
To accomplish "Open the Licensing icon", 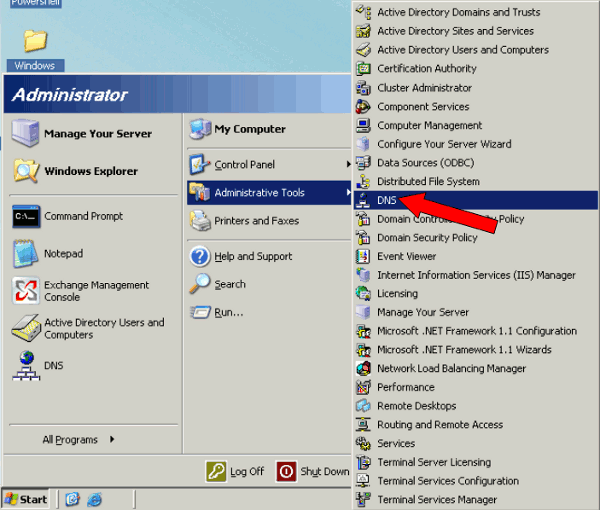I will [363, 293].
